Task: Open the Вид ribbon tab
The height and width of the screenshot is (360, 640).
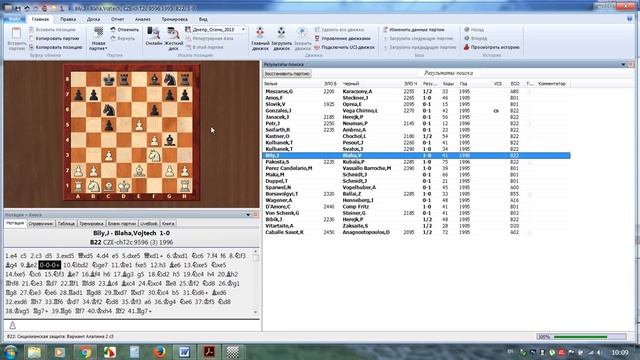Action: coord(203,19)
